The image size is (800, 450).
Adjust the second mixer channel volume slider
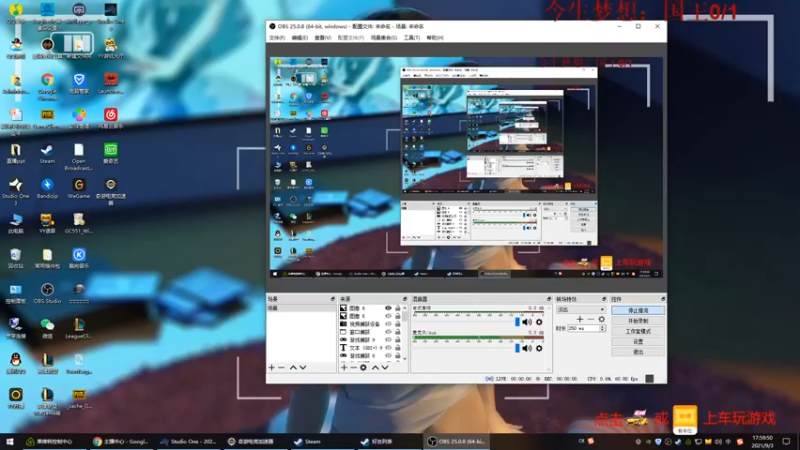(517, 348)
